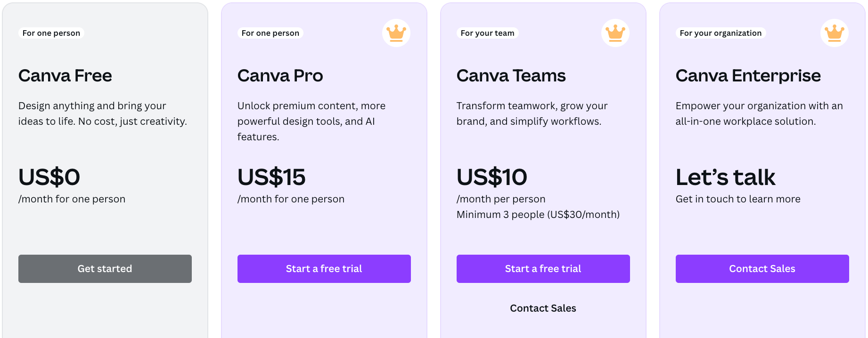
Task: Click the US$10 price on Canva Teams
Action: point(491,177)
